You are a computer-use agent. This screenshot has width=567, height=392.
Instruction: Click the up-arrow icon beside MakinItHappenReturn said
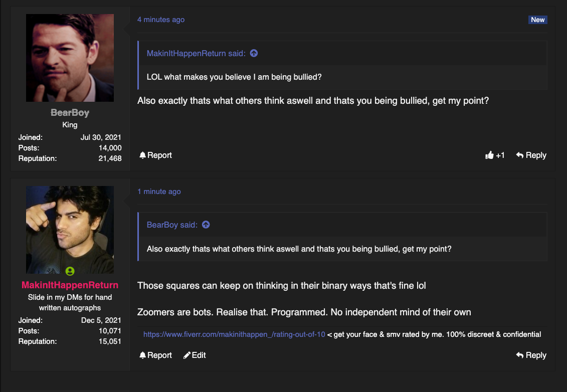(x=254, y=53)
